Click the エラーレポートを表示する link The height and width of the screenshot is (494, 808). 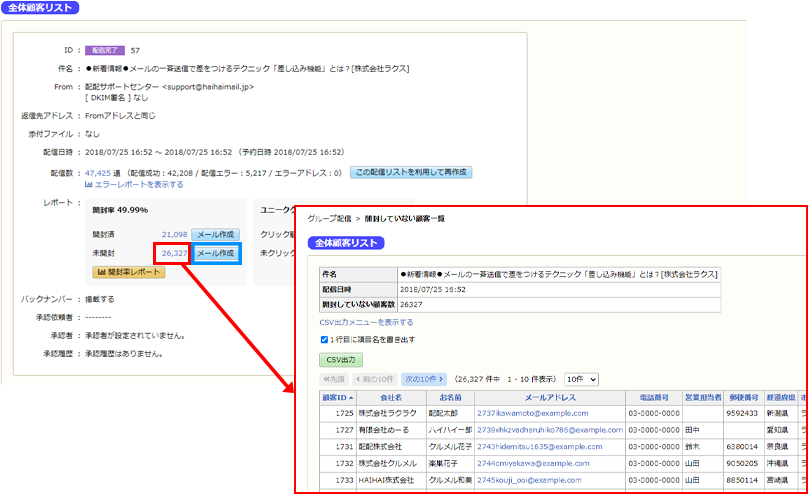(x=134, y=184)
